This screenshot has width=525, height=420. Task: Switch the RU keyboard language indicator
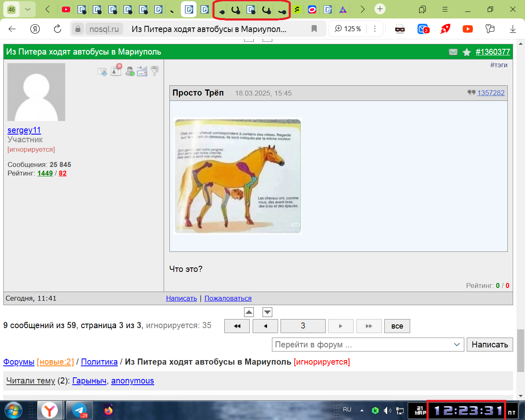[x=347, y=409]
